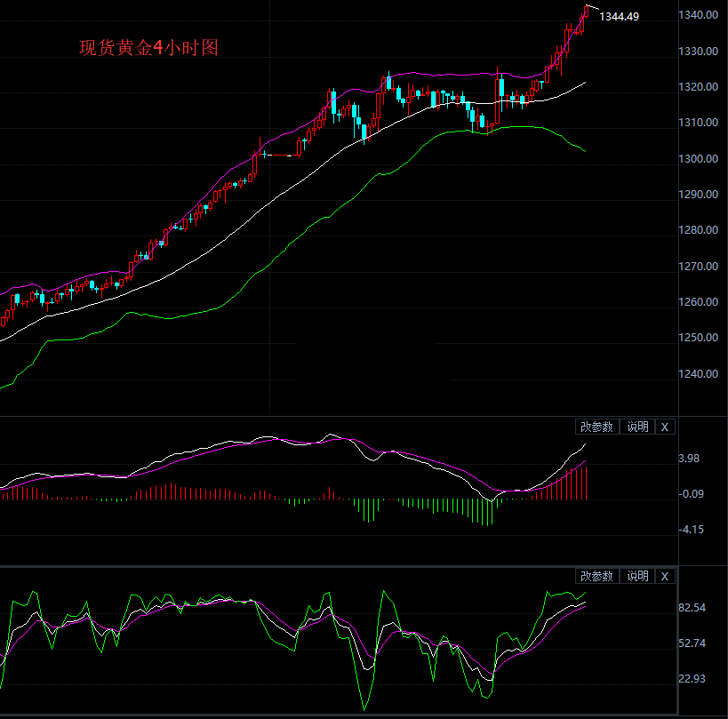Select the 现货黄金4小时图 chart title

[148, 47]
